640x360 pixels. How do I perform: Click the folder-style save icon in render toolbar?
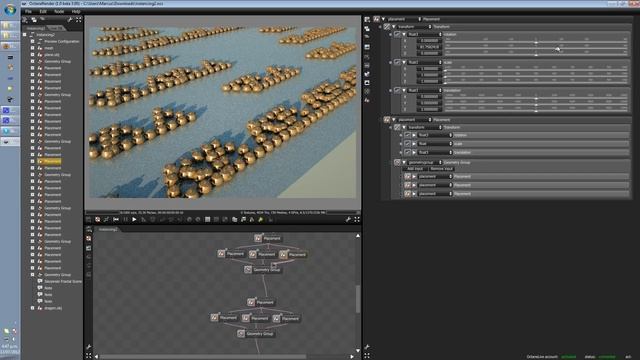235,220
